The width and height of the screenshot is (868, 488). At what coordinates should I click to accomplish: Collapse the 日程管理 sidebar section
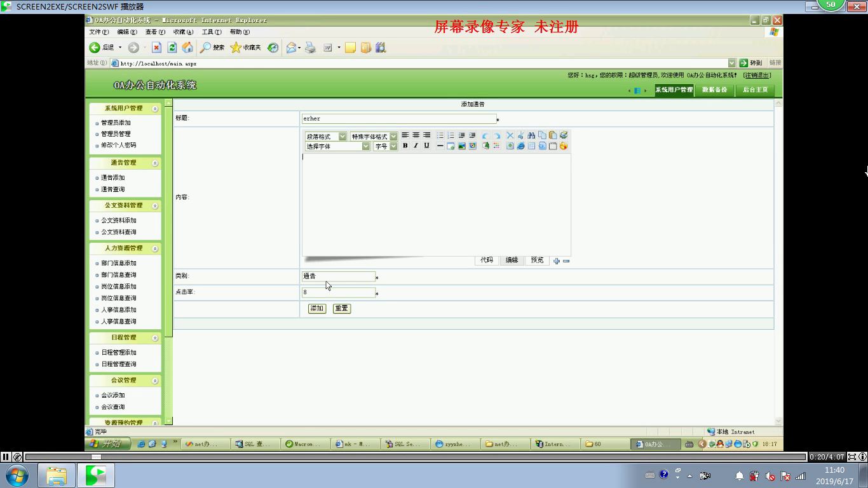click(x=155, y=338)
